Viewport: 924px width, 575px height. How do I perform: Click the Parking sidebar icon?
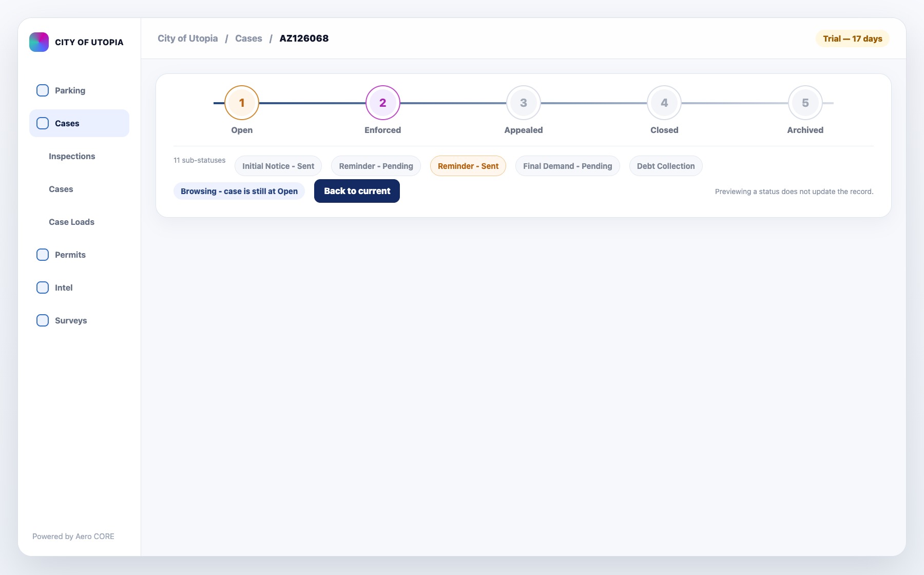pyautogui.click(x=43, y=90)
